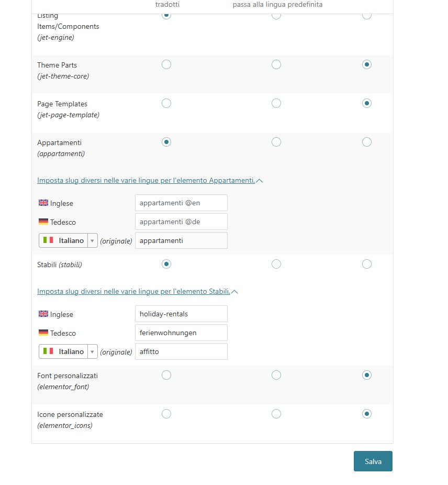This screenshot has width=448, height=485.
Task: Click the UK flag icon beside Inglese under Appartamenti
Action: pos(43,203)
